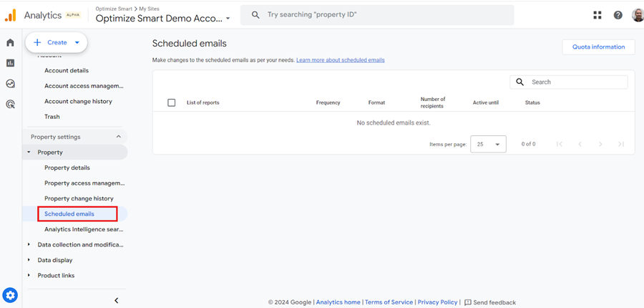Select Scheduled emails in sidebar
Screen dimensions: 644x308
click(75, 214)
